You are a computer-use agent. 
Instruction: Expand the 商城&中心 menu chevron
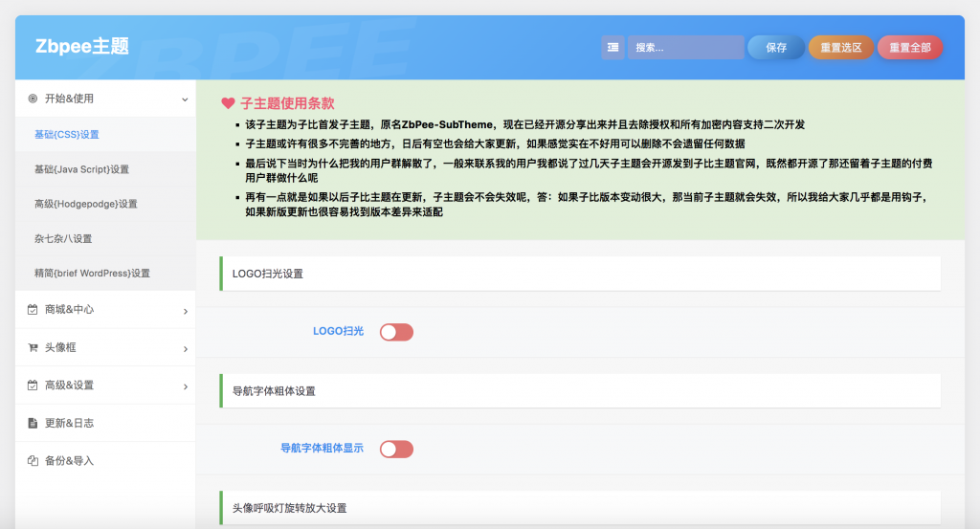click(x=185, y=311)
